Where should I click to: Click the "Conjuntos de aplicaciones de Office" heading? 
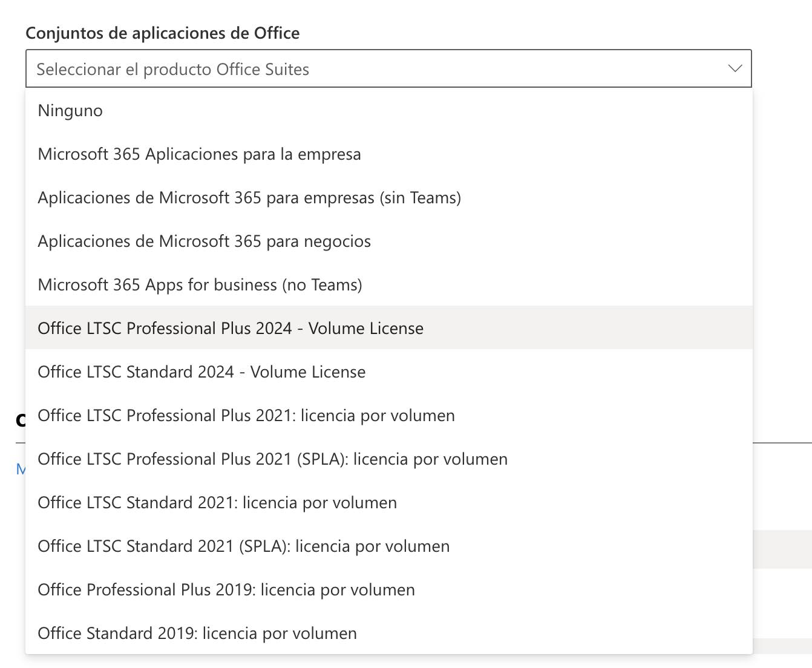[x=162, y=33]
